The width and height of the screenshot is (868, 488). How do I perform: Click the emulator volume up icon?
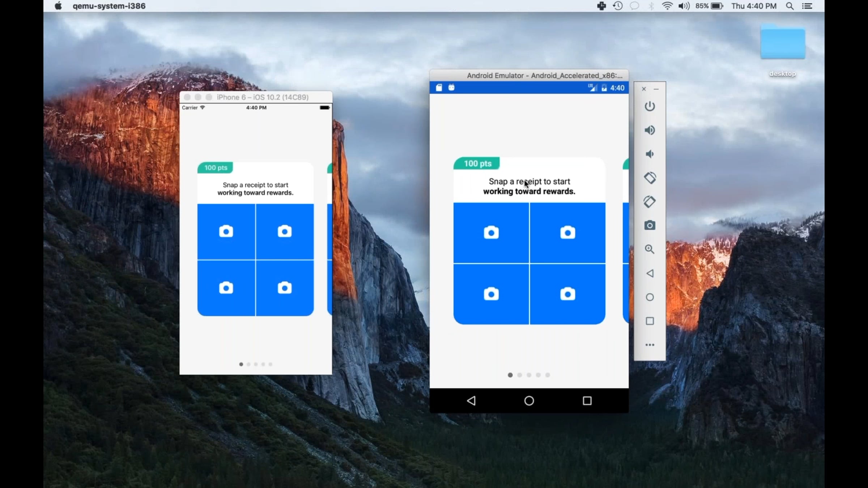pyautogui.click(x=650, y=130)
